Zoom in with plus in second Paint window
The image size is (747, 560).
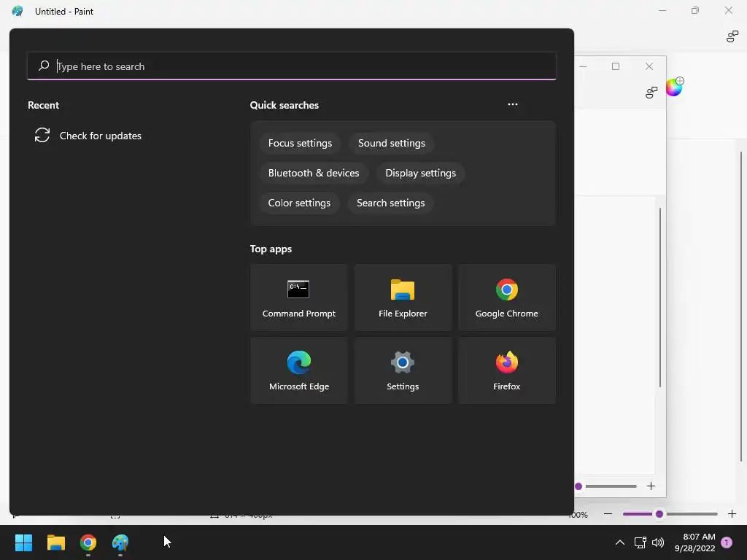[x=651, y=486]
